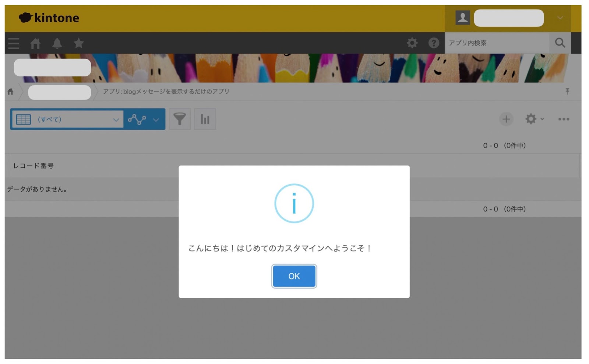Click the kintone logo

point(49,18)
